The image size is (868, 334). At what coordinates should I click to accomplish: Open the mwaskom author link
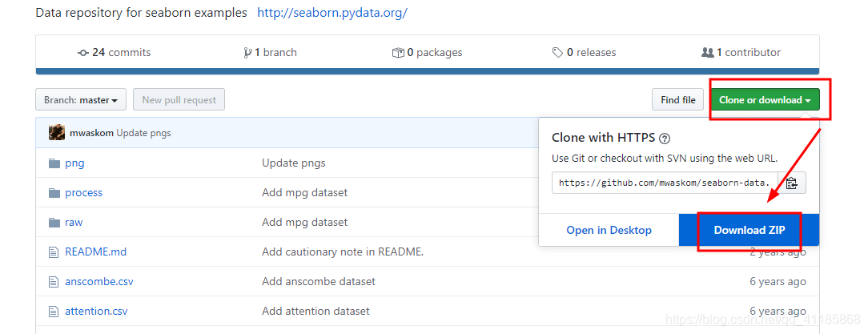pos(91,133)
